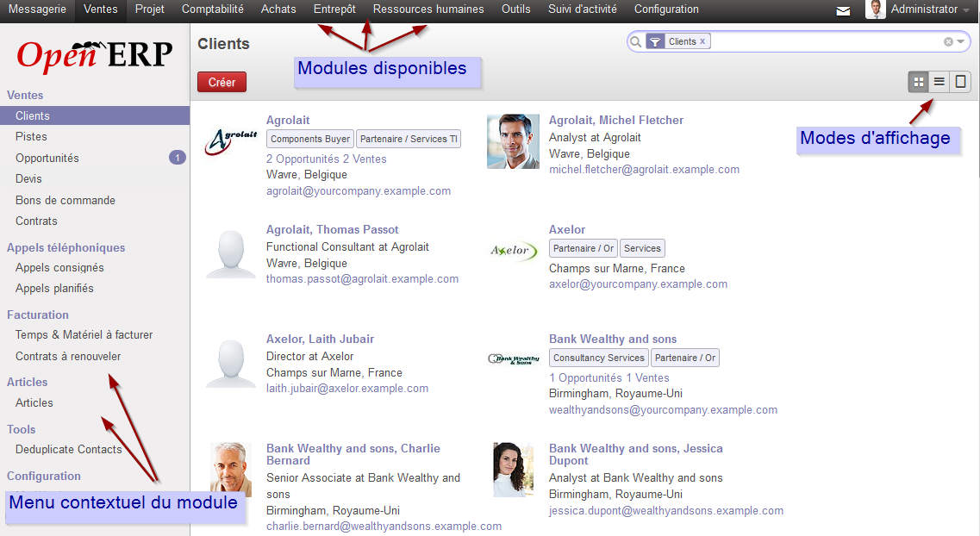980x536 pixels.
Task: Click Bank Wealthy's 1 Opportunités link
Action: pyautogui.click(x=585, y=378)
